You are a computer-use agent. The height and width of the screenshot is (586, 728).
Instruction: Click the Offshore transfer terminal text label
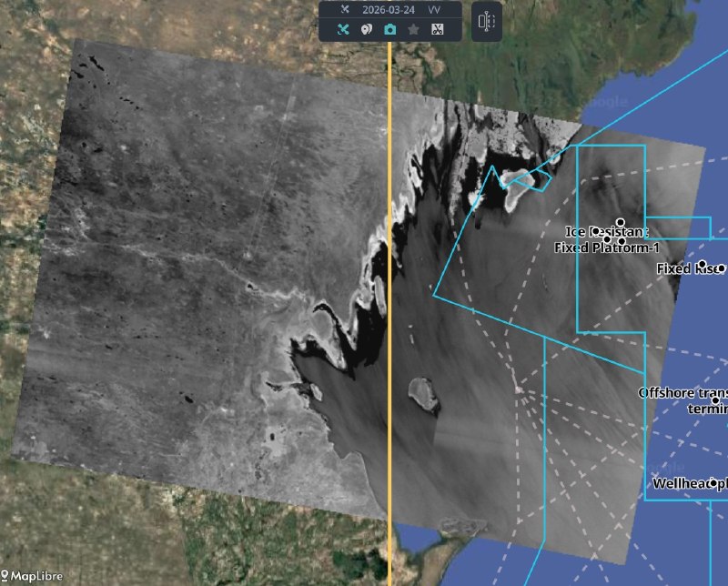[682, 400]
